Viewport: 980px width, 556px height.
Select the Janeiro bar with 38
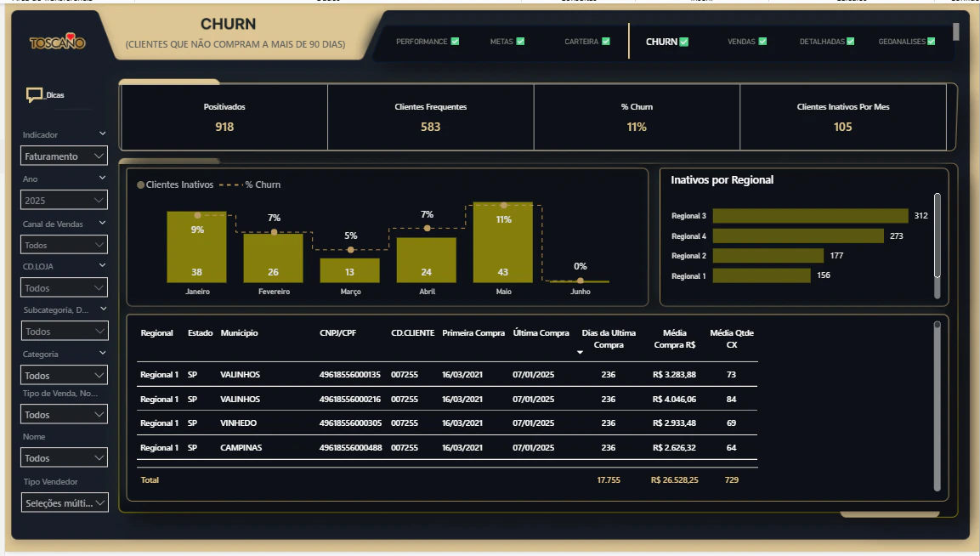197,247
